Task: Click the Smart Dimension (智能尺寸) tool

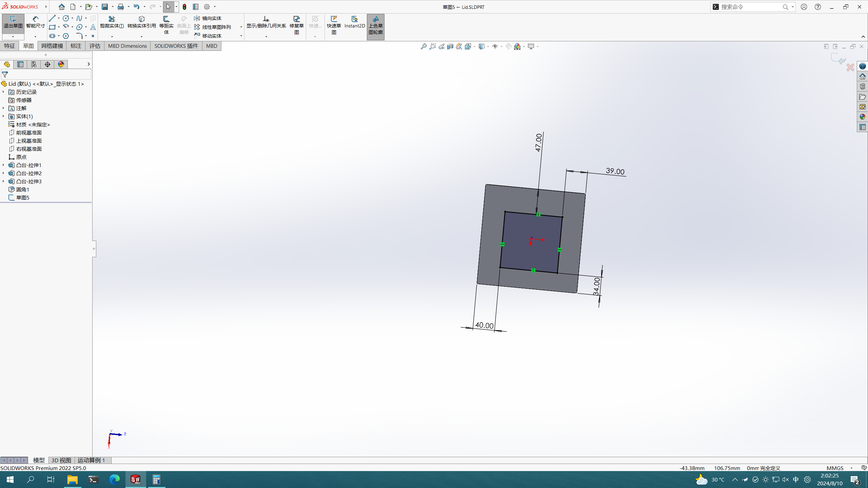Action: (x=35, y=22)
